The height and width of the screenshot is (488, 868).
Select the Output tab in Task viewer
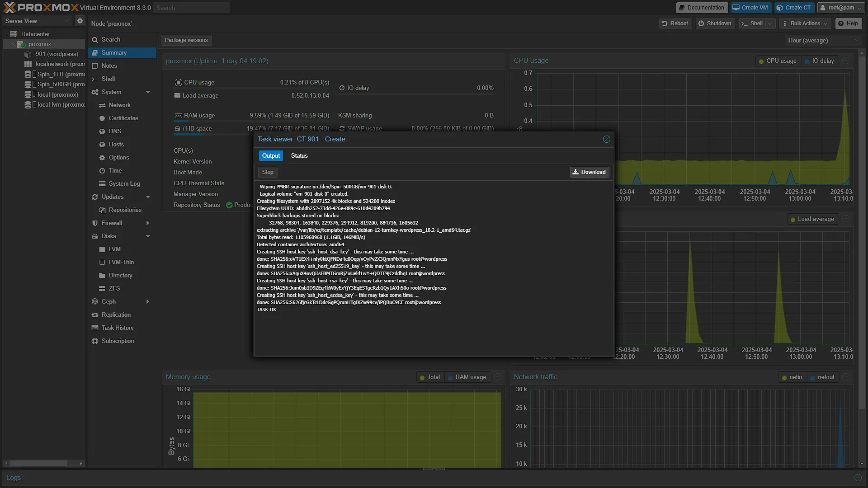click(x=271, y=155)
